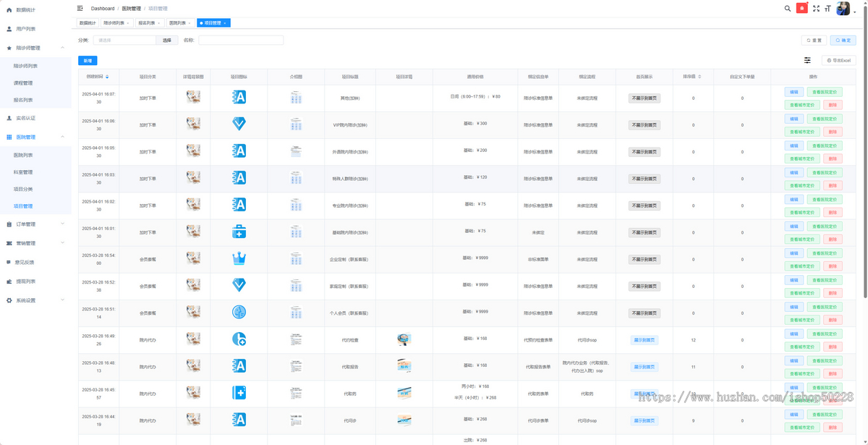868x445 pixels.
Task: Focus the 名称 search input field
Action: click(241, 41)
